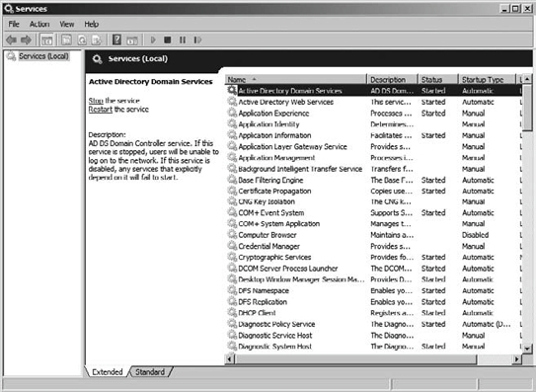This screenshot has width=536, height=392.
Task: Click the Disabled startup type for Computer Browser
Action: pyautogui.click(x=475, y=235)
